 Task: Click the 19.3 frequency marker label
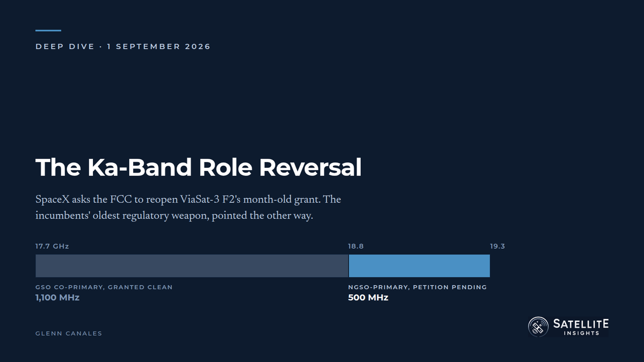497,246
